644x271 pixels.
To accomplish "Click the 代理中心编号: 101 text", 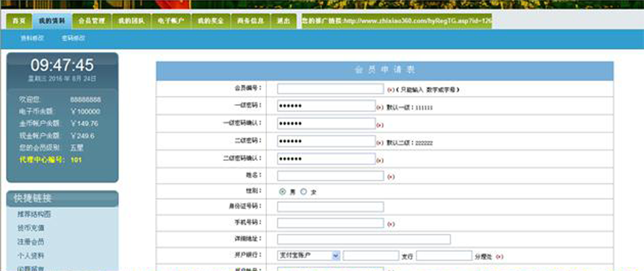I will click(x=51, y=159).
